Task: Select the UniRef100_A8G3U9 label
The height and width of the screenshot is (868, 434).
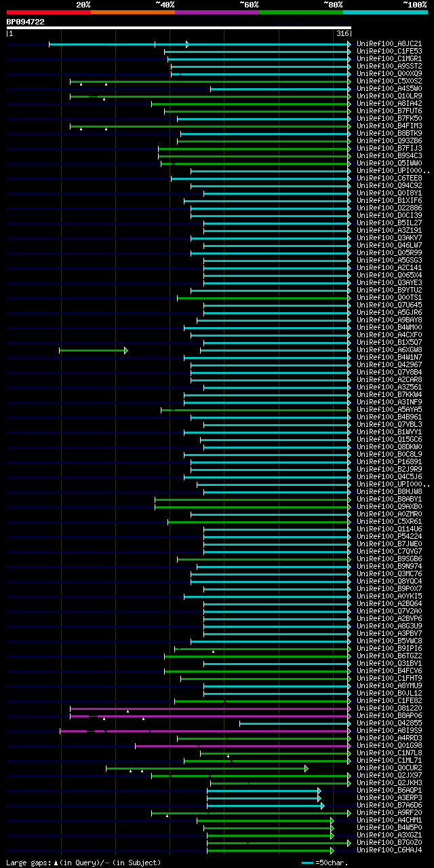Action: tap(389, 626)
